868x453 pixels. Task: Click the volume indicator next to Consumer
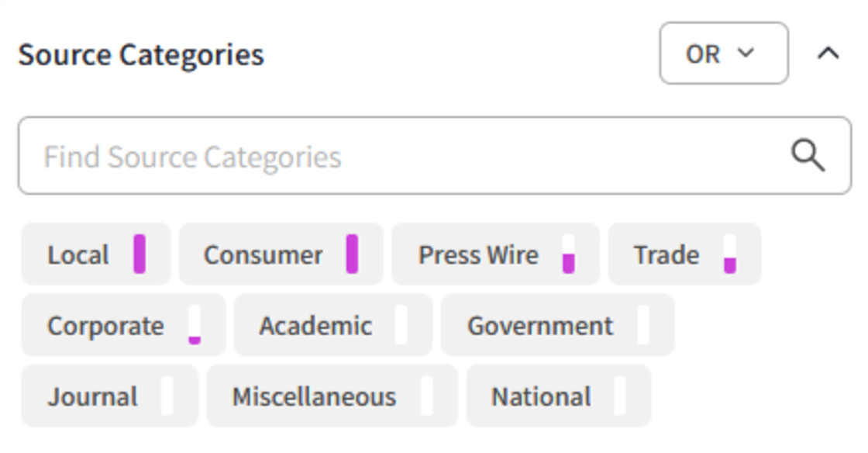[351, 252]
